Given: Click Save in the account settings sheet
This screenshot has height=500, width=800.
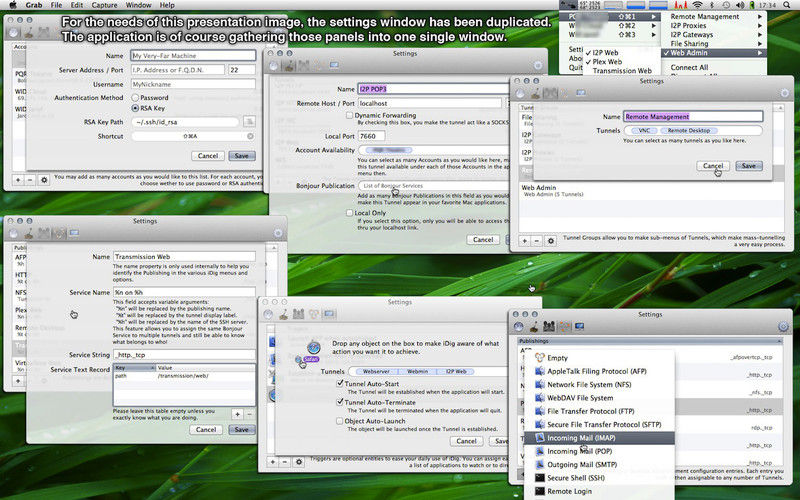Looking at the screenshot, I should point(242,156).
